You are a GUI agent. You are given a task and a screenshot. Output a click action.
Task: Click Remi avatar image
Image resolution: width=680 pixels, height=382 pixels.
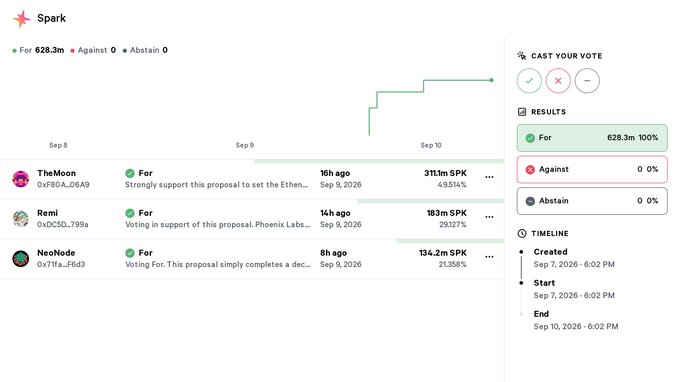click(20, 219)
